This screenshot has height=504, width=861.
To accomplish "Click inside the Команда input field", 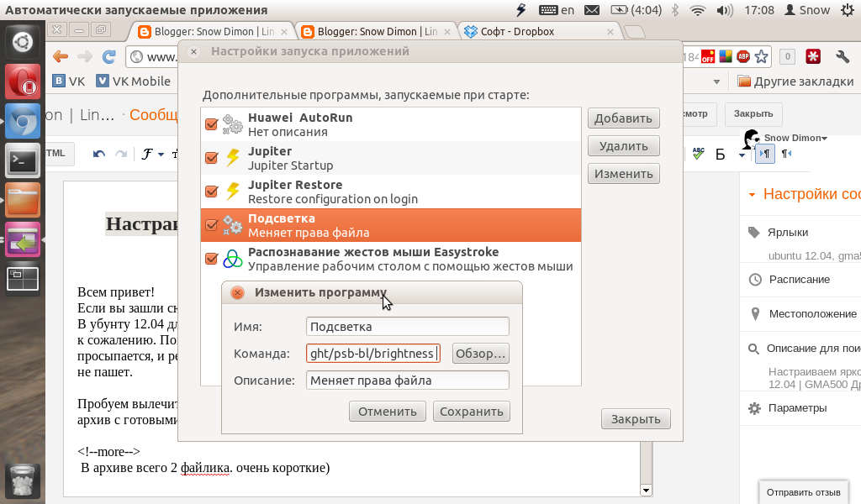I will click(373, 353).
